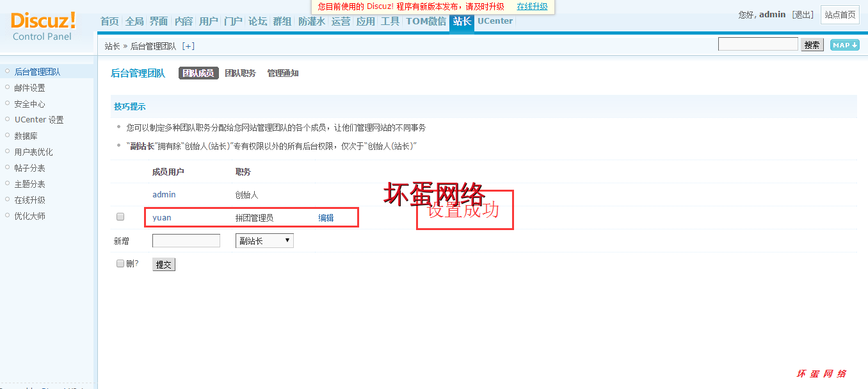The height and width of the screenshot is (389, 868).
Task: Open the UCenter top menu
Action: [x=495, y=21]
